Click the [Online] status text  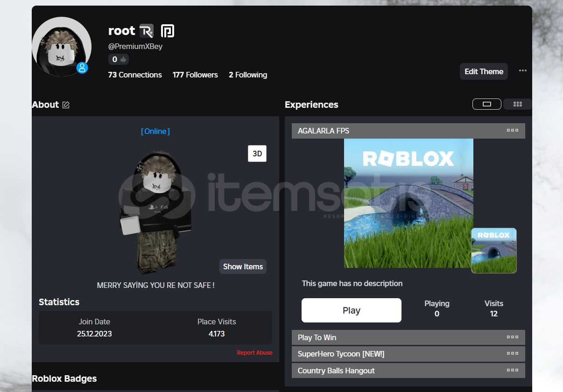pyautogui.click(x=155, y=131)
